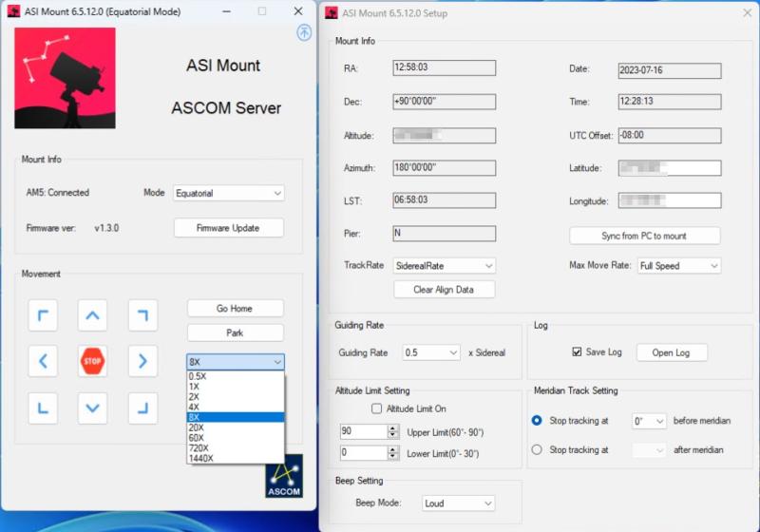The width and height of the screenshot is (760, 532).
Task: Click the red STOP movement button
Action: [x=92, y=361]
